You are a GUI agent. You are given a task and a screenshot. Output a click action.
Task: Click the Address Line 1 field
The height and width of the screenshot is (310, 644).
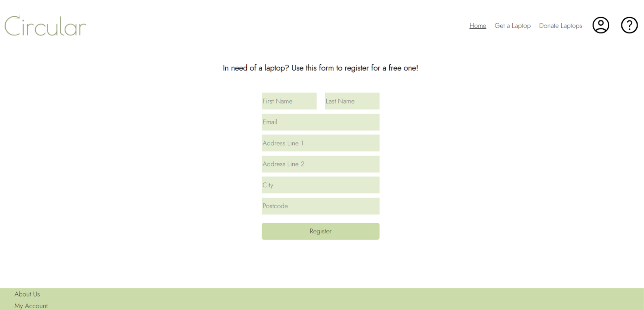(x=320, y=143)
